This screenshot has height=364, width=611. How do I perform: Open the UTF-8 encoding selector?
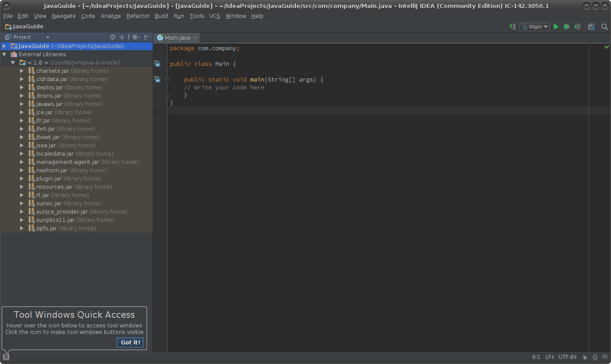click(567, 357)
